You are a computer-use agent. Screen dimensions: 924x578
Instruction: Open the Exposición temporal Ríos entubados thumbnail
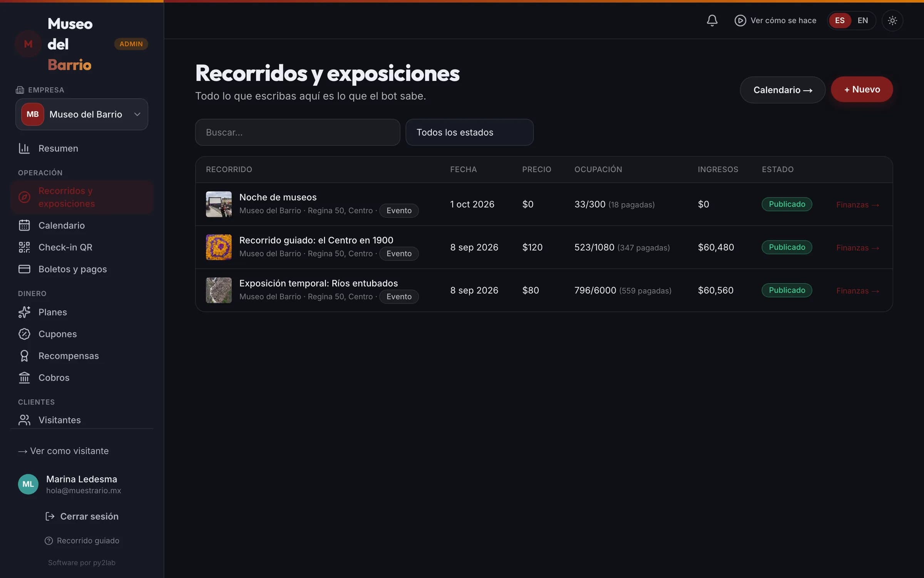tap(219, 290)
